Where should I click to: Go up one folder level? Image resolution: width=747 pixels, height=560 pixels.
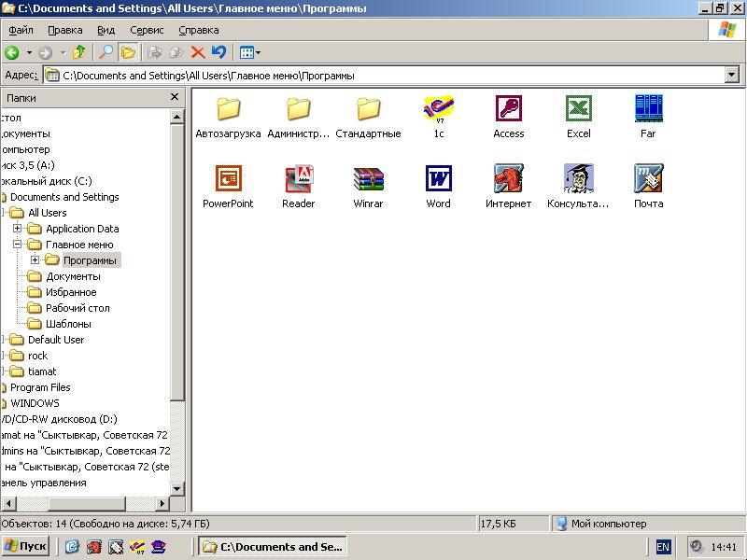pos(79,53)
